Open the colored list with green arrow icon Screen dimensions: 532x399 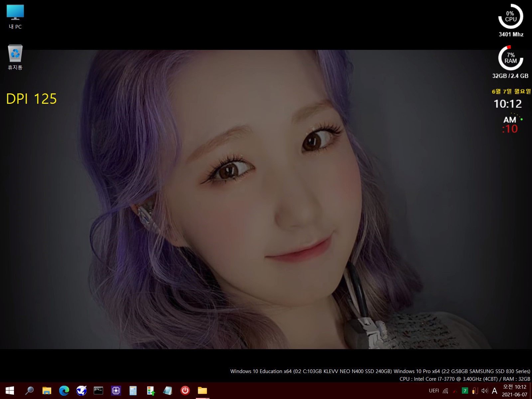pos(151,391)
